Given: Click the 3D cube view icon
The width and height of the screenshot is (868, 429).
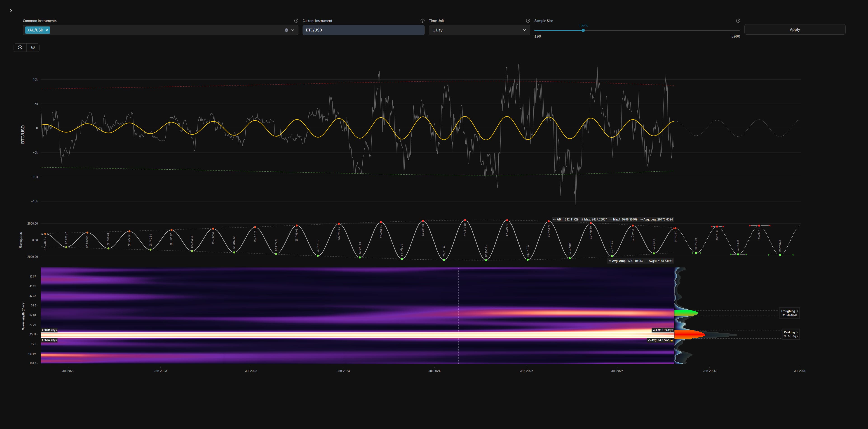Looking at the screenshot, I should (x=33, y=47).
